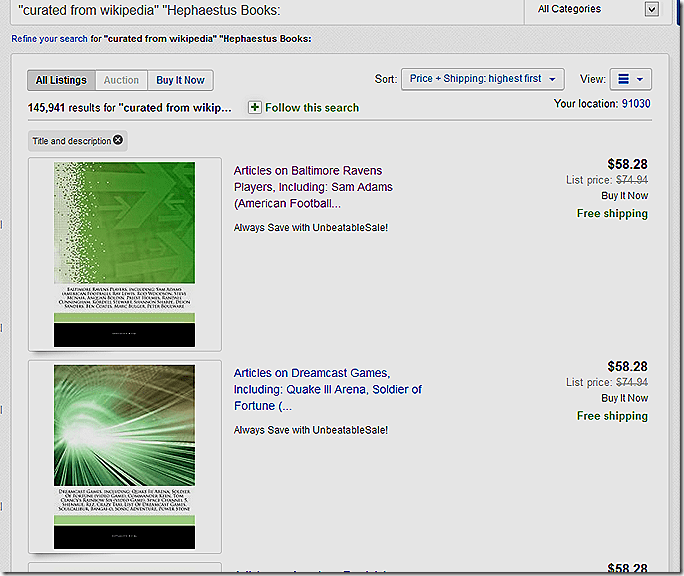Screen dimensions: 684x576
Task: Click the $58.28 price on Ravens listing
Action: [627, 164]
